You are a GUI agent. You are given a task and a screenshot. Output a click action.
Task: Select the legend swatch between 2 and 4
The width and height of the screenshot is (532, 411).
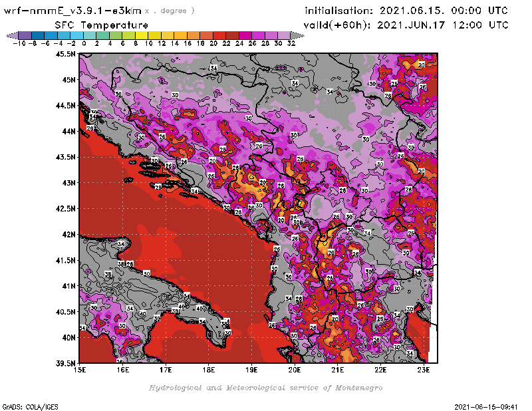(103, 35)
